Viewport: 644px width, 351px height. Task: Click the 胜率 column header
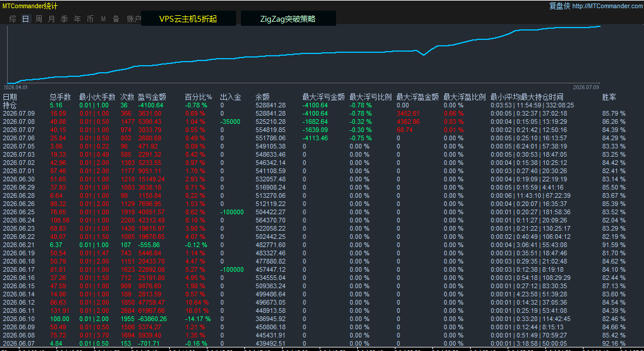pyautogui.click(x=609, y=97)
